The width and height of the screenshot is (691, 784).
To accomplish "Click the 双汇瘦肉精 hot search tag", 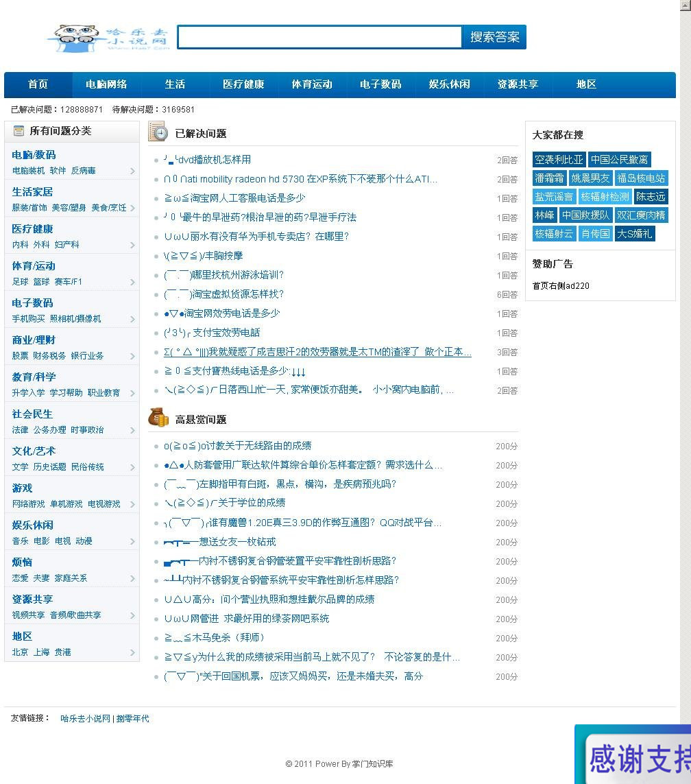I will (641, 215).
